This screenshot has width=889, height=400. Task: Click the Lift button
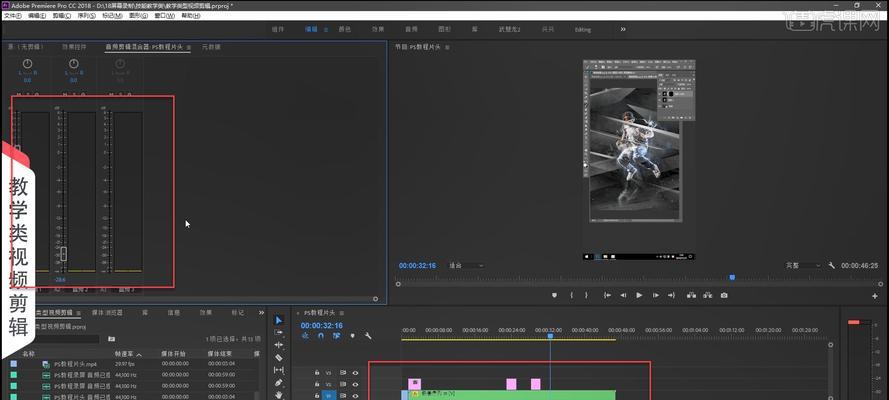(x=691, y=295)
